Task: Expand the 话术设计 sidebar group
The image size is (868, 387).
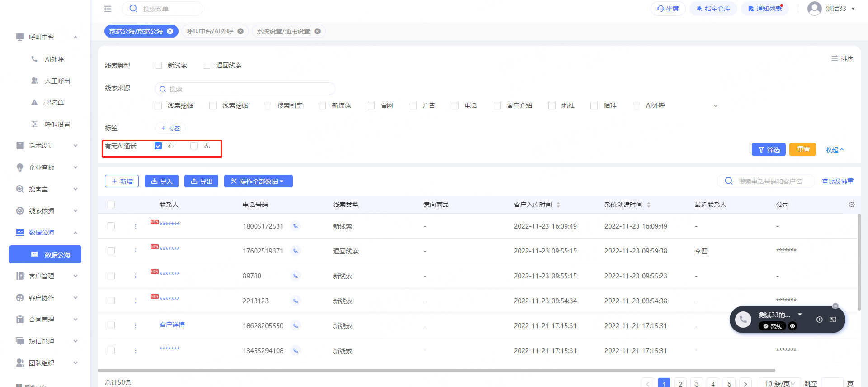Action: pos(75,146)
